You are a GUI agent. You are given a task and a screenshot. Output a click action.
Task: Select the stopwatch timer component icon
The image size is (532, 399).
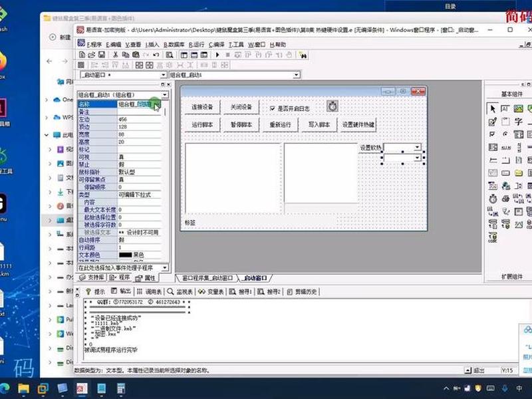[493, 198]
